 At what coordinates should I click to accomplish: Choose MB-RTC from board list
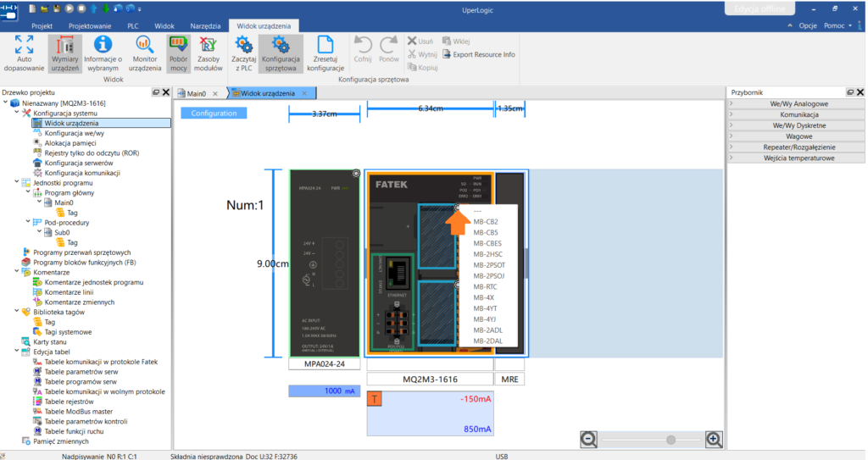point(485,286)
